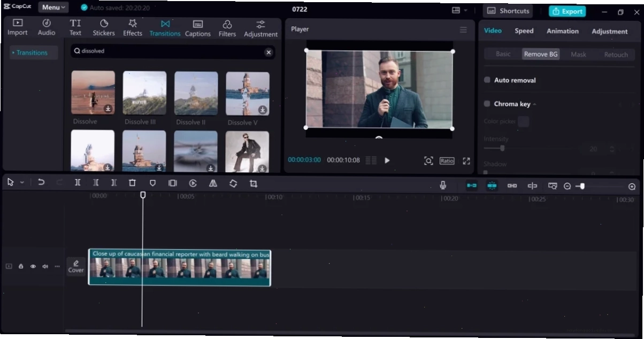Click the Split tool in timeline toolbar
644x339 pixels.
click(78, 183)
